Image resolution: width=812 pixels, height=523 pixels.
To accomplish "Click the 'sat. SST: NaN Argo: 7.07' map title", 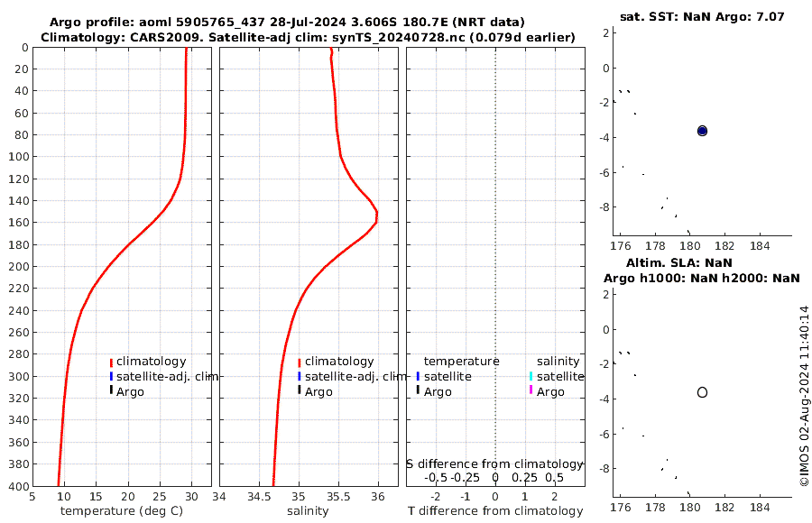I will pos(702,16).
